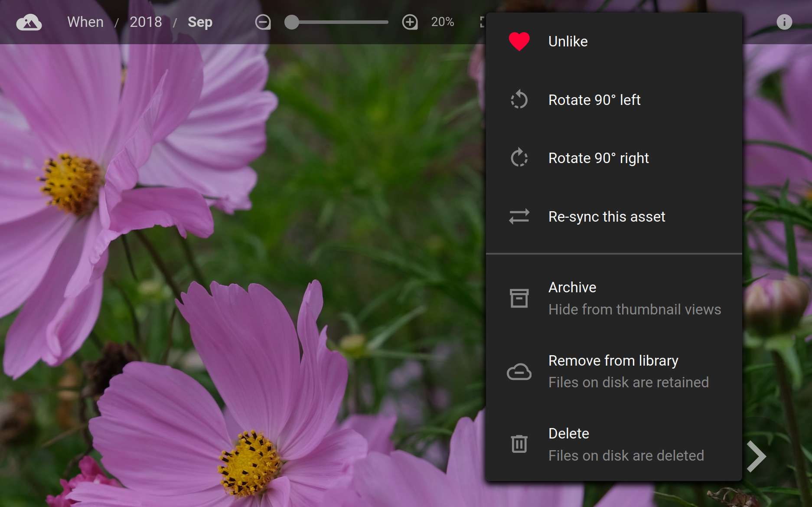Archive the photo to hide from thumbnails
The width and height of the screenshot is (812, 507).
point(614,298)
